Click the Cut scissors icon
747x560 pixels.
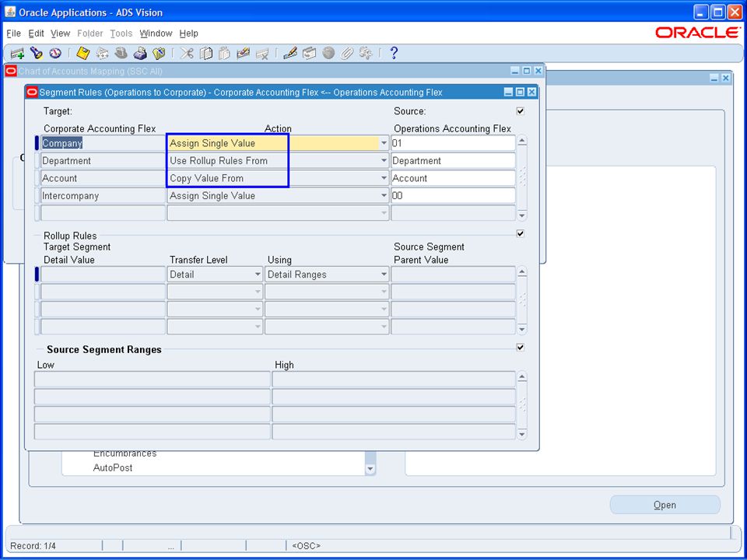(x=188, y=54)
